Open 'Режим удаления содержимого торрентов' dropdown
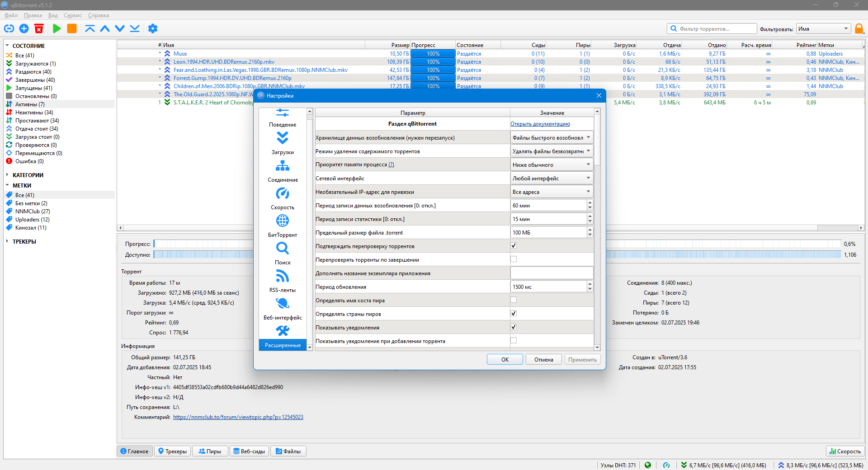 (552, 151)
